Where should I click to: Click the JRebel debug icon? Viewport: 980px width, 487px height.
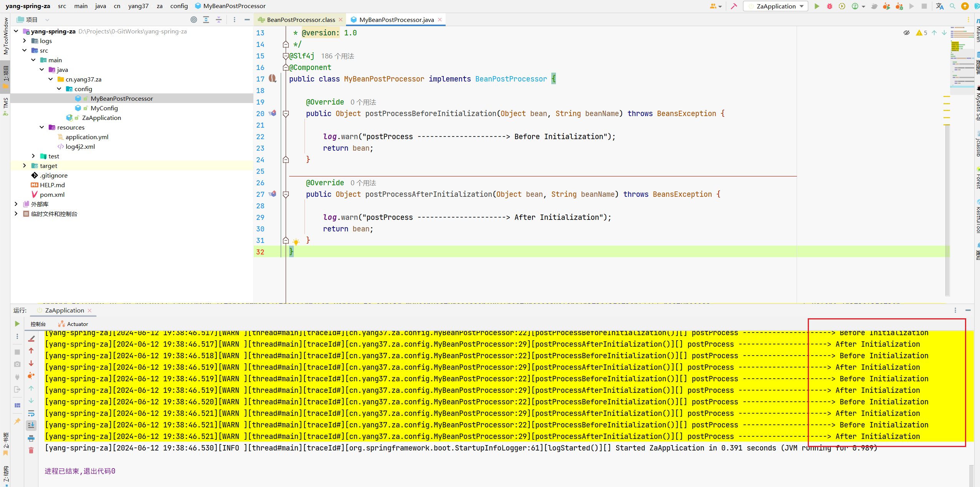(x=899, y=6)
